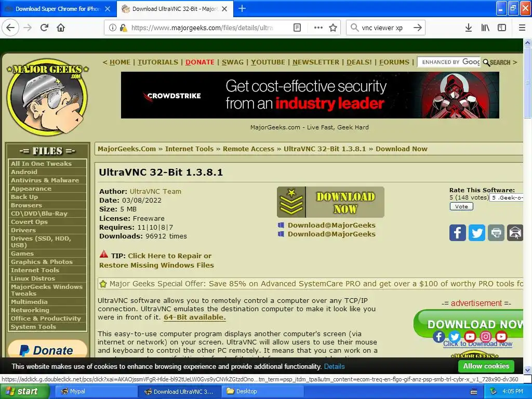The image size is (532, 399).
Task: Click the green advertisement DOWNLOAD NOW button
Action: tap(469, 323)
